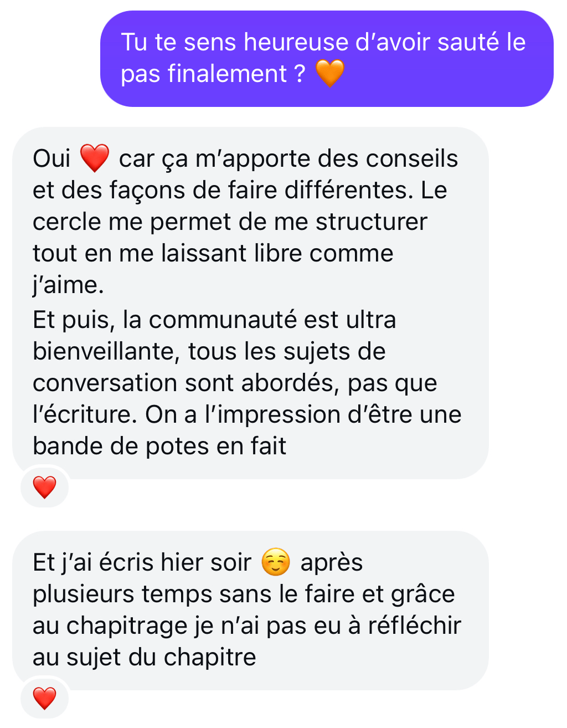Click the text "l'écriture. On a l'impression d'être une"
Viewport: 567px width, 728px height.
pyautogui.click(x=247, y=414)
